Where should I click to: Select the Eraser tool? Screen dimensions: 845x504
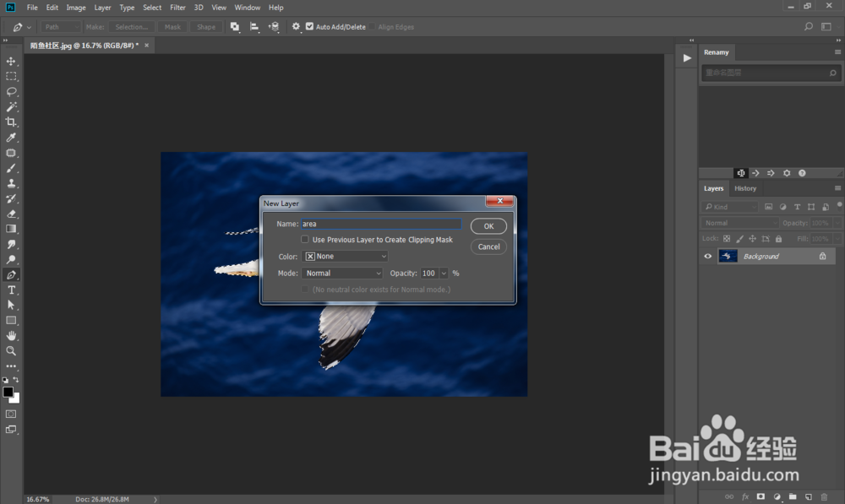(x=11, y=214)
